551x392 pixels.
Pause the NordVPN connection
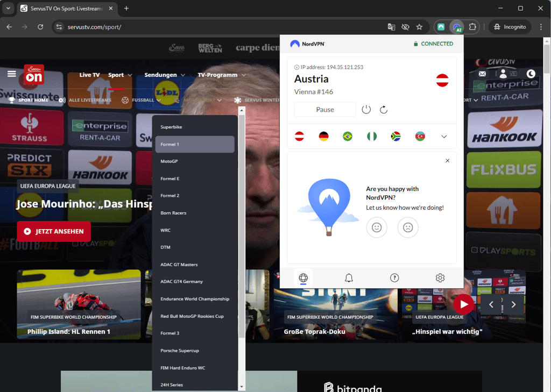(x=324, y=110)
